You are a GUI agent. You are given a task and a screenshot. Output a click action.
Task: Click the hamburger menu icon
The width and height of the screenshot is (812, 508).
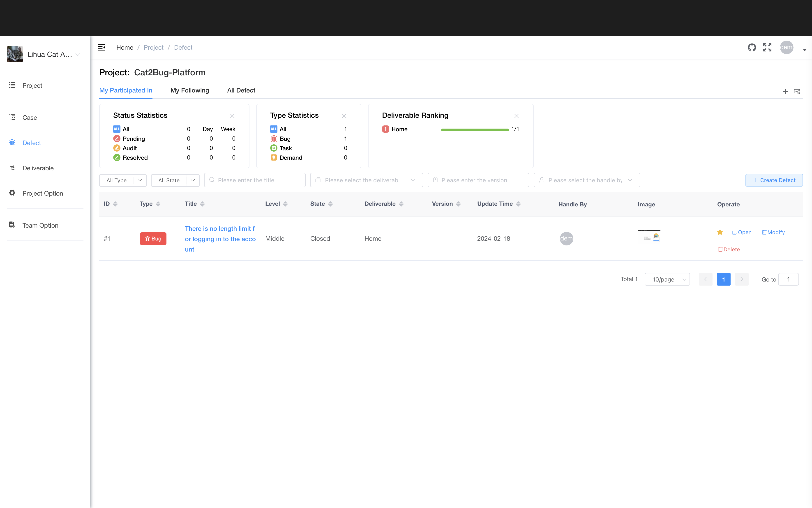click(102, 47)
